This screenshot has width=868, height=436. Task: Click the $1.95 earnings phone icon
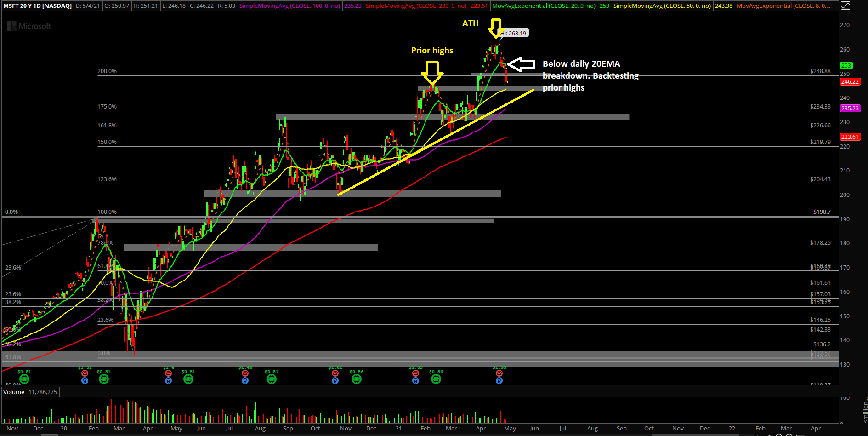click(499, 373)
